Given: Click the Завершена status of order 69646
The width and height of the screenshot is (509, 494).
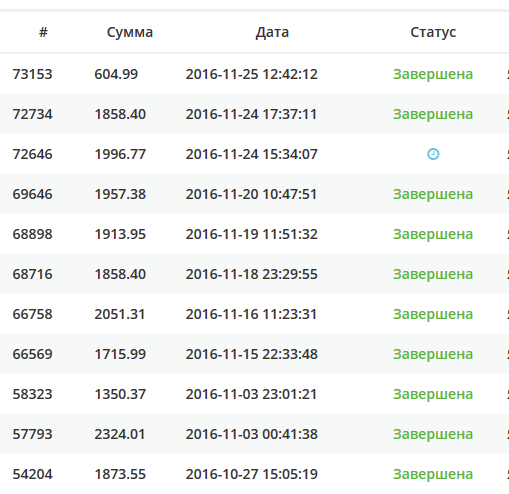Looking at the screenshot, I should [x=433, y=194].
